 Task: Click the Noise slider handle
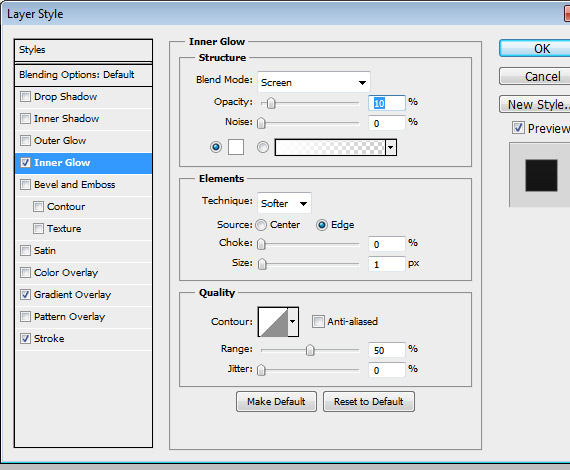[x=261, y=123]
